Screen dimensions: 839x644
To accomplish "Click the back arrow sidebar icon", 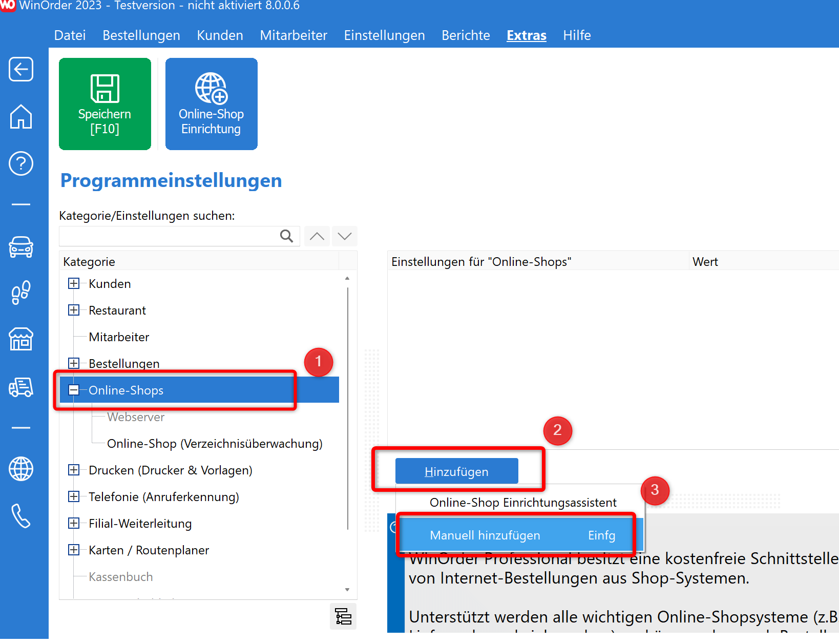I will coord(21,69).
